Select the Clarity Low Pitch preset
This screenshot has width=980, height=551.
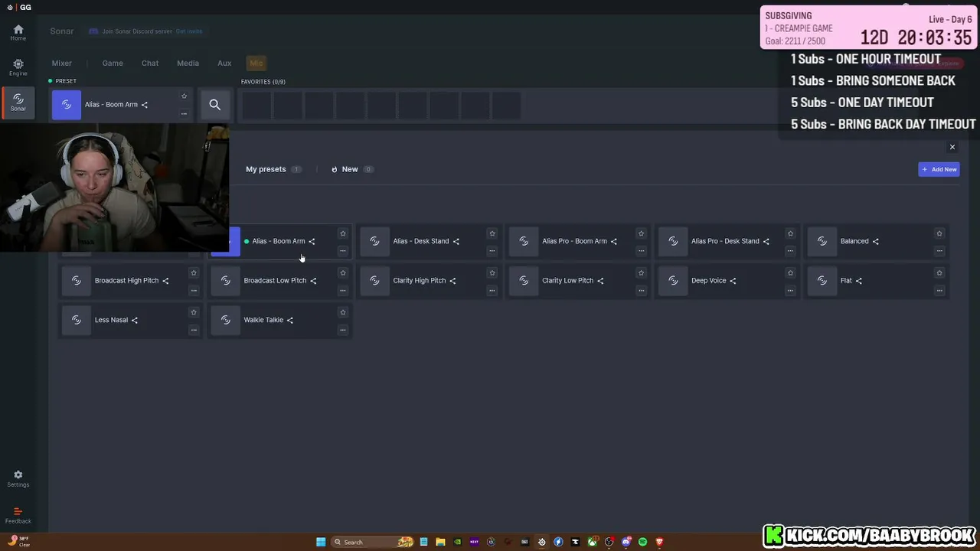click(579, 281)
